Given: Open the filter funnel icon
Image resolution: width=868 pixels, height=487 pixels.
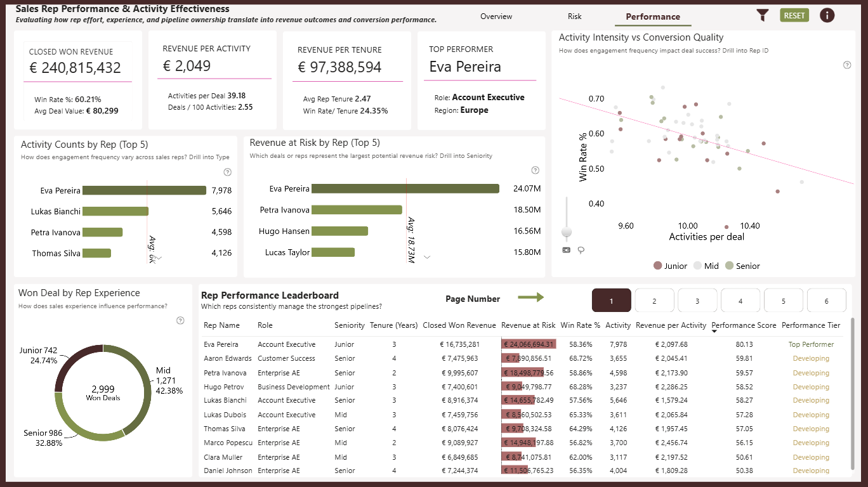Looking at the screenshot, I should 763,16.
